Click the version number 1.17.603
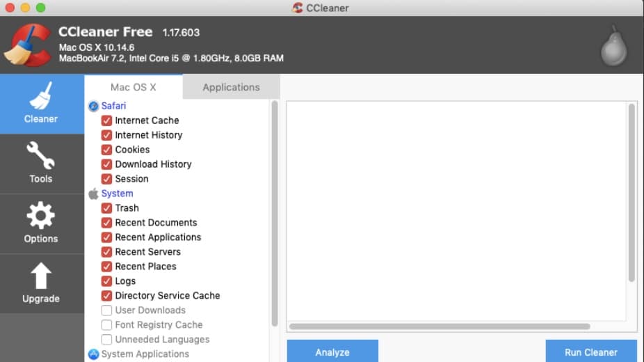The height and width of the screenshot is (362, 644). pos(181,33)
